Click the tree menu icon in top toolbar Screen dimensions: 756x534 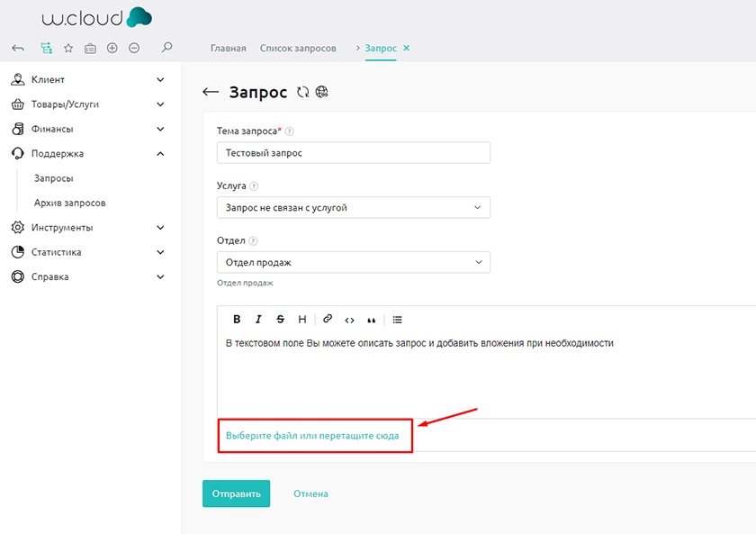tap(46, 48)
